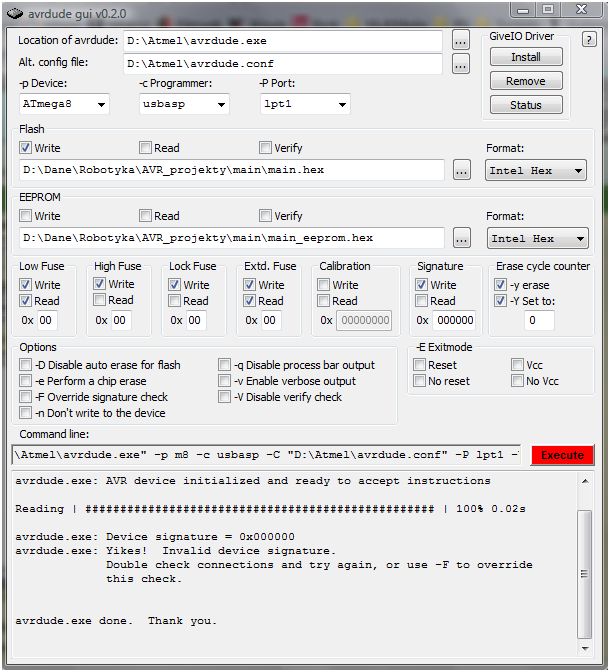Open the help question mark button
610x672 pixels.
(589, 40)
